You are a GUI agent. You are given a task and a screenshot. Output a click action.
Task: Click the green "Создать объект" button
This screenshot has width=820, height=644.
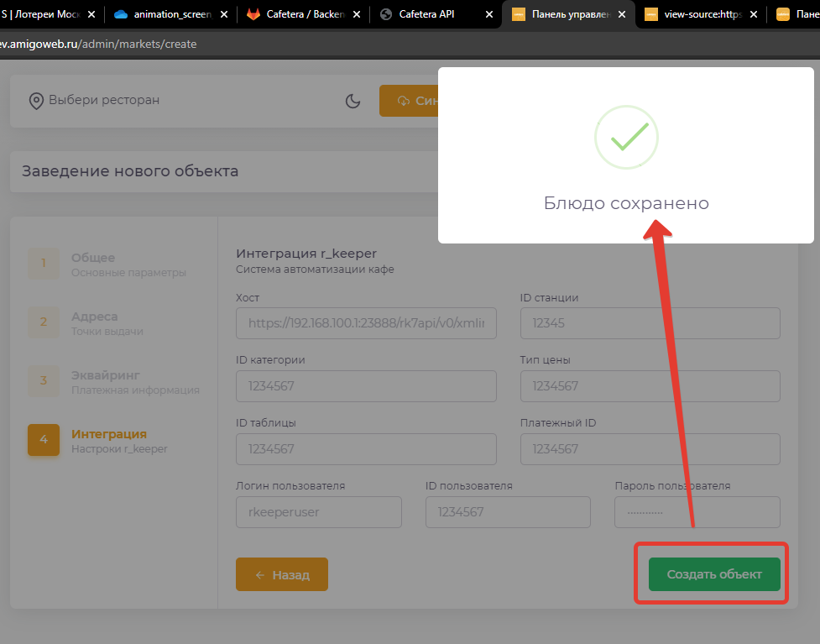714,574
